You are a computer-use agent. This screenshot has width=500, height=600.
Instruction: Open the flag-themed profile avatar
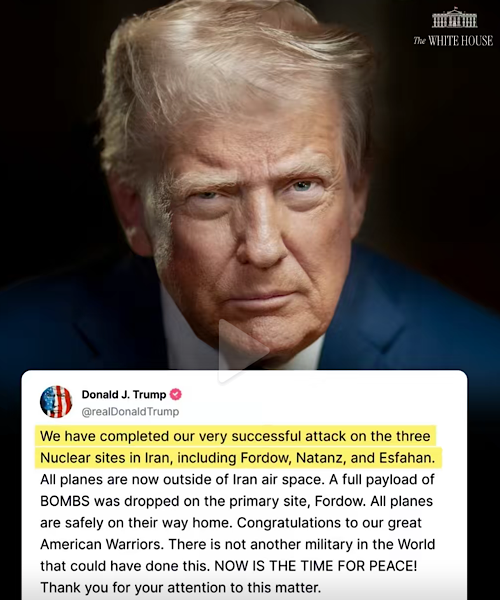[x=56, y=401]
